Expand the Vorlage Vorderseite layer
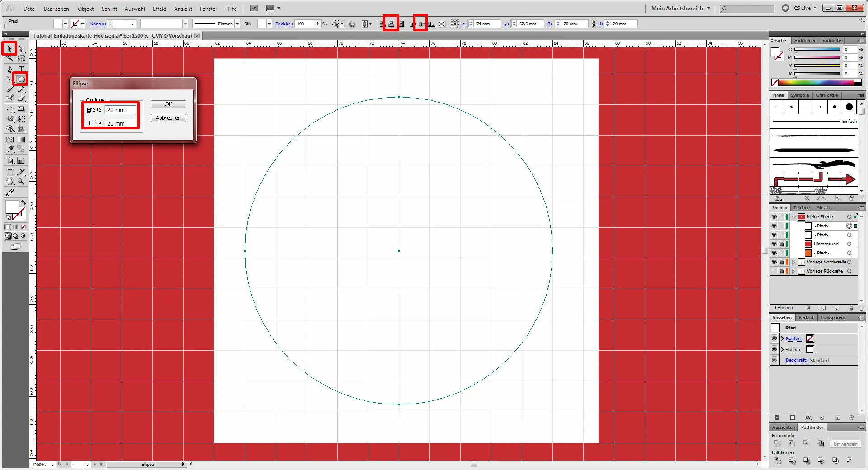 point(793,262)
